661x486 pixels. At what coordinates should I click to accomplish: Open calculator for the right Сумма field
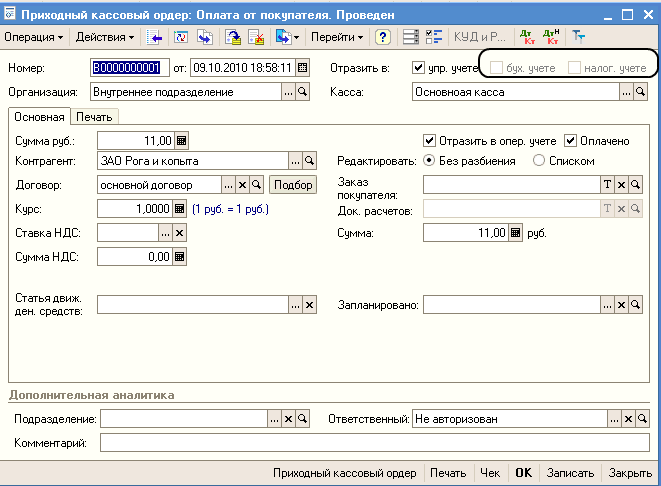[x=515, y=233]
